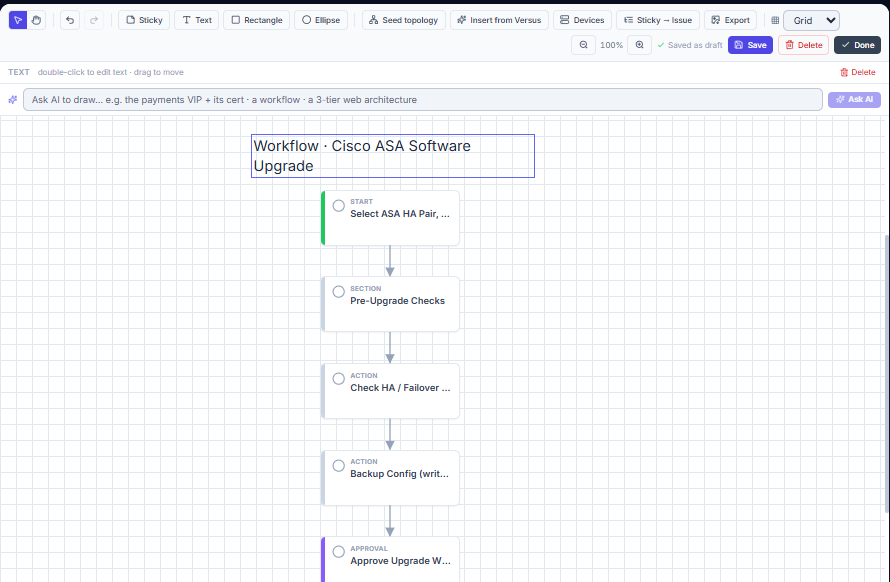Save the diagram
890x582 pixels.
750,45
